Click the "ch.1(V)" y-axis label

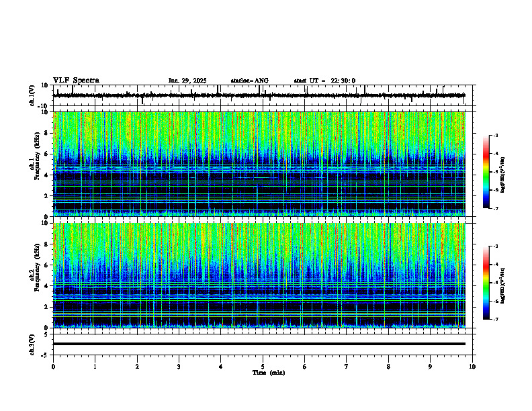tap(32, 95)
